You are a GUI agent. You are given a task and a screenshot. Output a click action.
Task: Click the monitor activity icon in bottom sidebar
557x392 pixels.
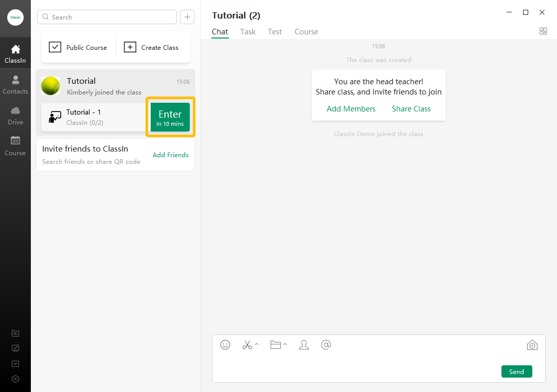coord(15,364)
